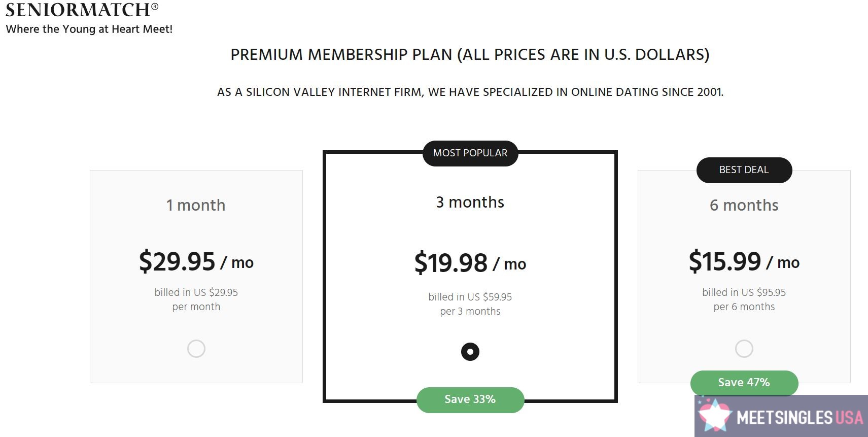Click the Best Deal badge
Screen dimensions: 868x437
point(744,170)
